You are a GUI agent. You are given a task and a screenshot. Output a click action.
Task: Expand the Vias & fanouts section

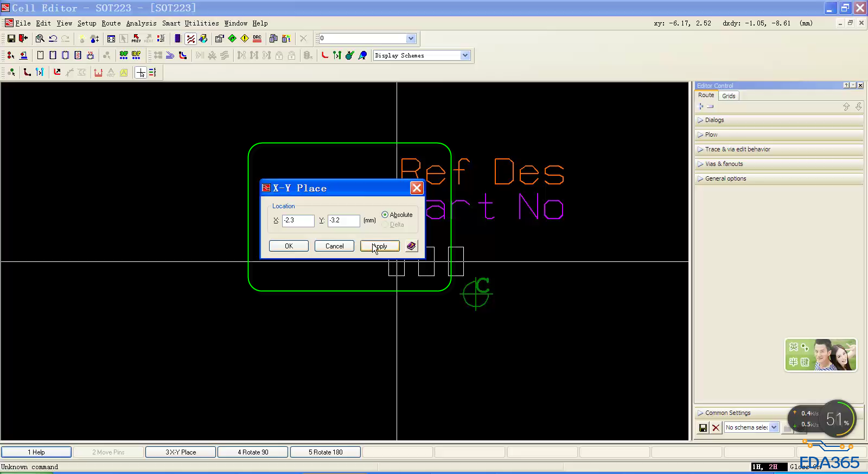pyautogui.click(x=724, y=164)
